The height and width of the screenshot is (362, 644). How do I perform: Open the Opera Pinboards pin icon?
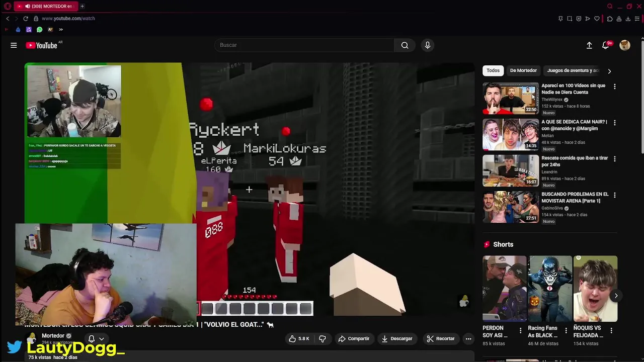[x=560, y=19]
